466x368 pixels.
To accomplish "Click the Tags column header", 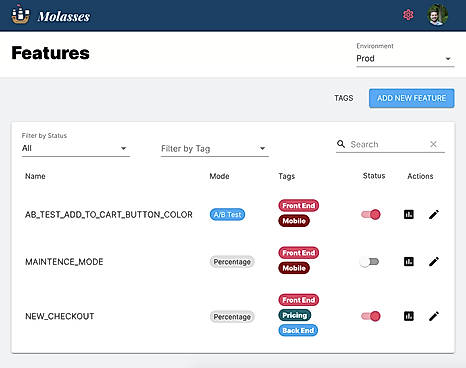I will tap(287, 176).
